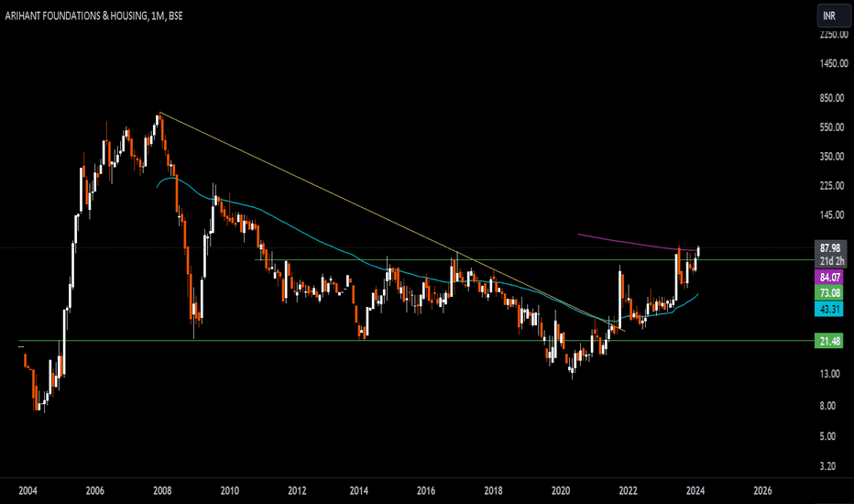Viewport: 854px width, 504px height.
Task: Click the 2018 label on time axis
Action: tap(494, 491)
